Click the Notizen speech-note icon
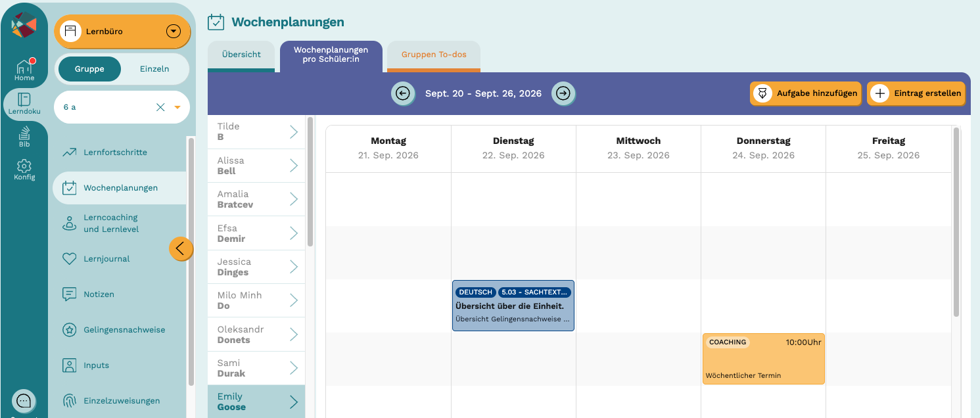The height and width of the screenshot is (418, 980). (x=70, y=294)
